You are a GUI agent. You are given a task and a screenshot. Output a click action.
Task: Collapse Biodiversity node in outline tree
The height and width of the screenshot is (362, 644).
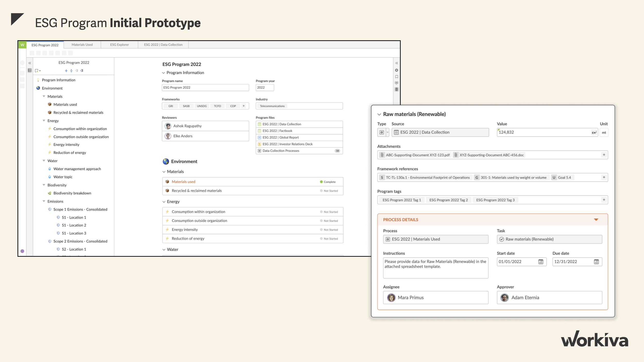44,185
